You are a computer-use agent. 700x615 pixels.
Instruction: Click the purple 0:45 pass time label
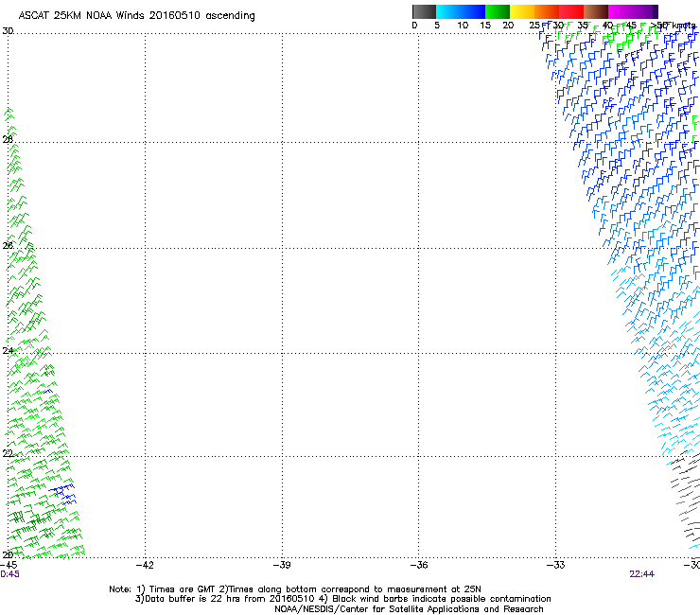(9, 574)
